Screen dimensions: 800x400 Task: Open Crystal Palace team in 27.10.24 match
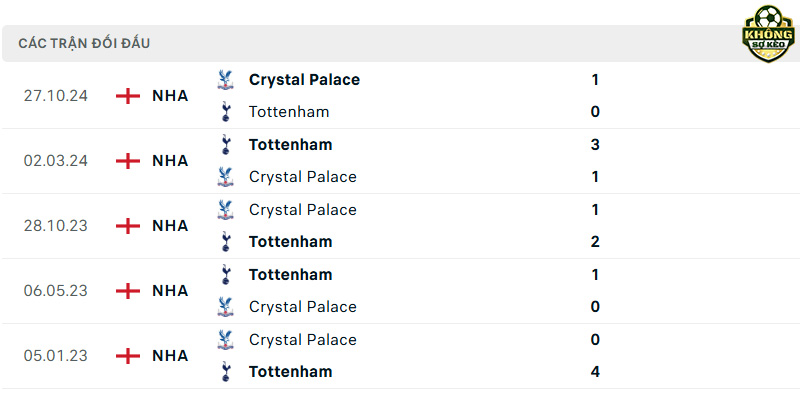click(x=304, y=80)
